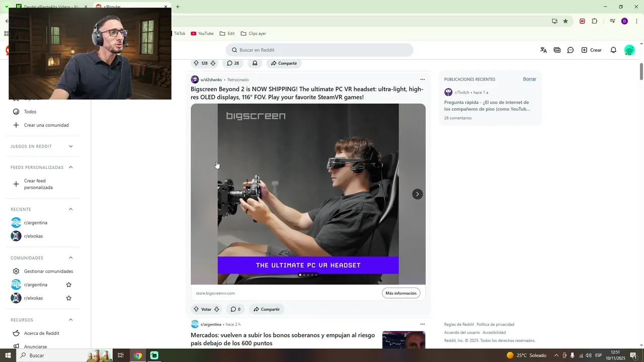Click the install app icon in address bar
This screenshot has height=362, width=644.
[x=554, y=21]
